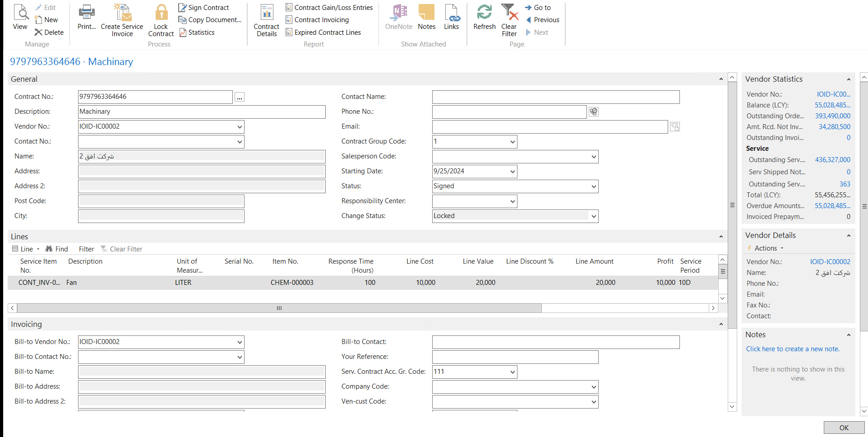The height and width of the screenshot is (437, 868).
Task: Click the Lines horizontal scrollbar right arrow
Action: [x=713, y=308]
